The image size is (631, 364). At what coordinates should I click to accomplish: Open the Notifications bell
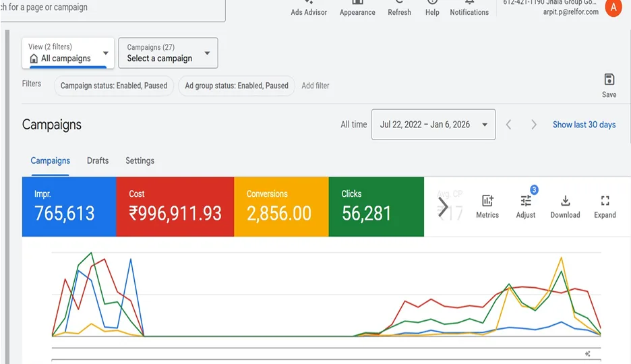469,8
